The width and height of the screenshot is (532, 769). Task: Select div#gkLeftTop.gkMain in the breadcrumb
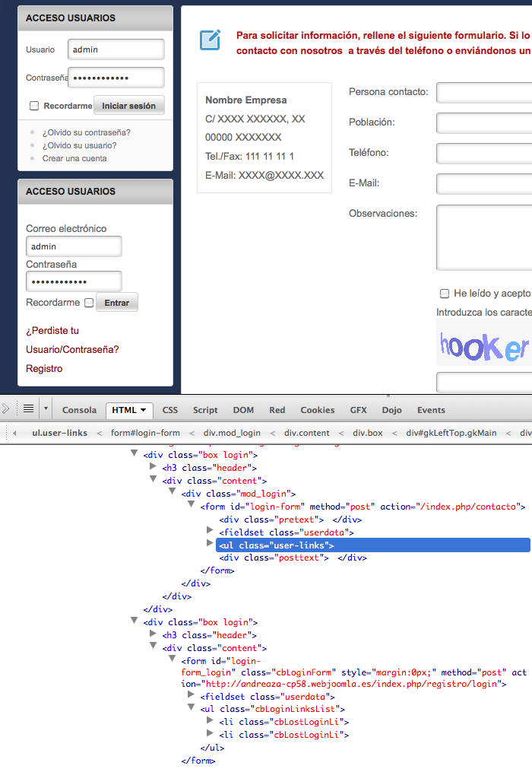(x=451, y=433)
